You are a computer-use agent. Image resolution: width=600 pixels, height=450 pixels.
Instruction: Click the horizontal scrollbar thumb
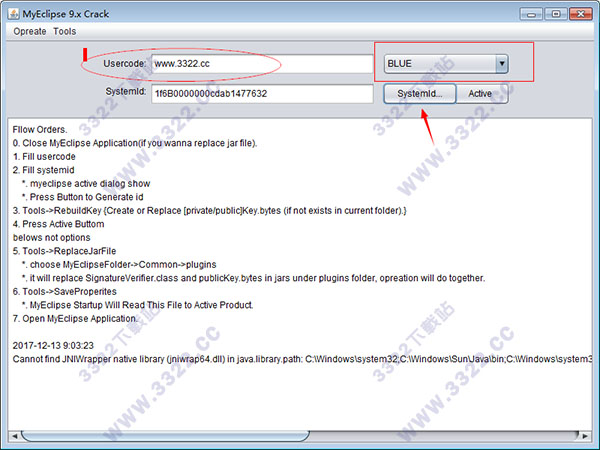[x=165, y=435]
